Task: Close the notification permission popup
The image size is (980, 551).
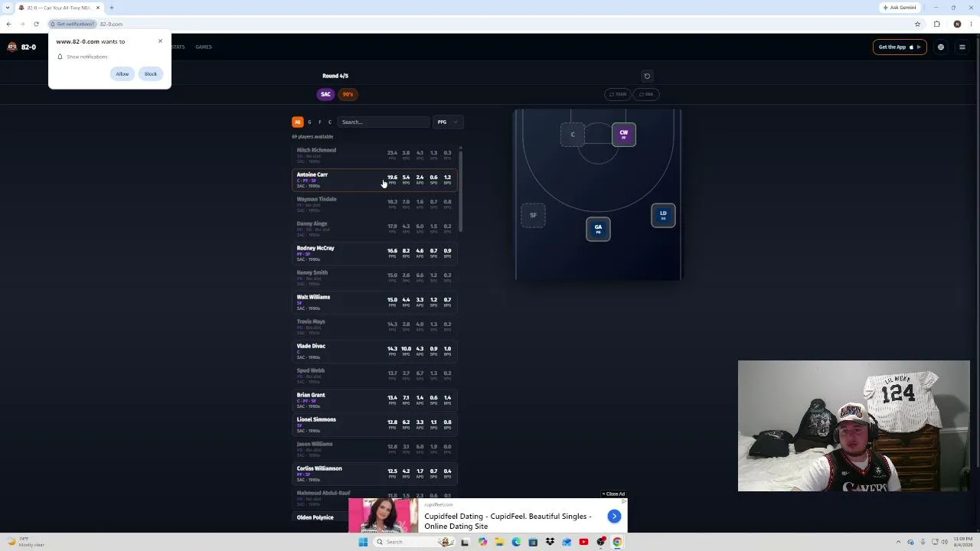Action: 160,41
